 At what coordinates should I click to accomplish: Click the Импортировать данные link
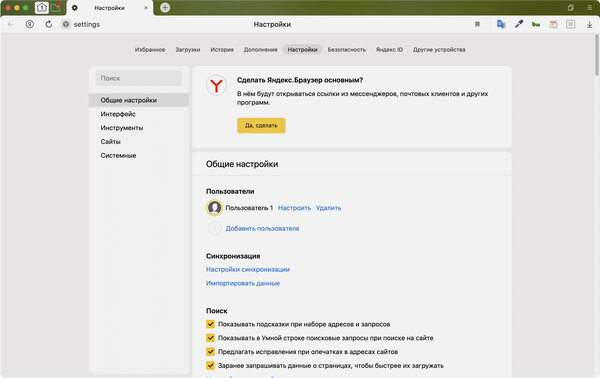click(x=243, y=283)
